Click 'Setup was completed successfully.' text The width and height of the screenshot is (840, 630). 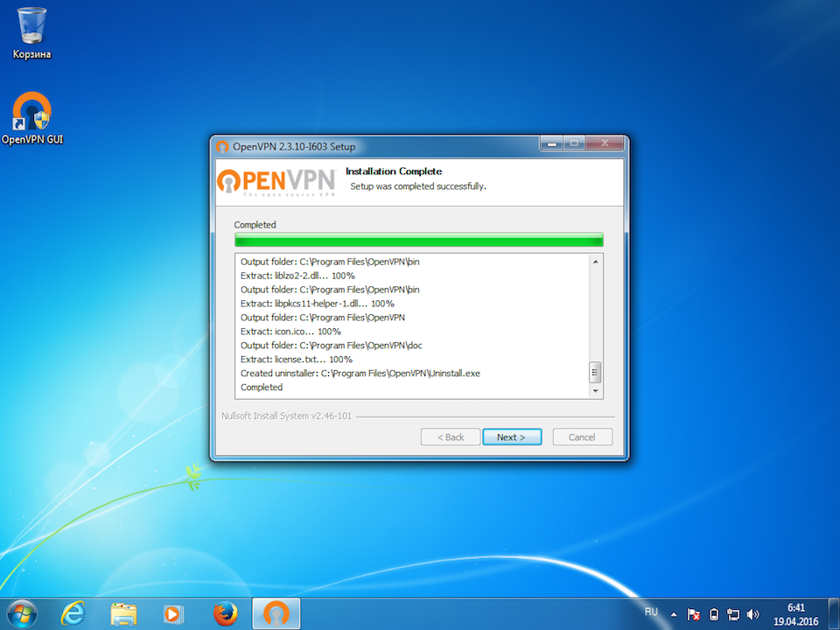click(418, 186)
